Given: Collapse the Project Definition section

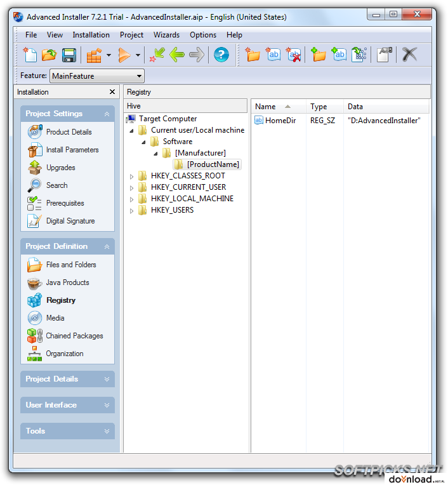Looking at the screenshot, I should pyautogui.click(x=107, y=246).
